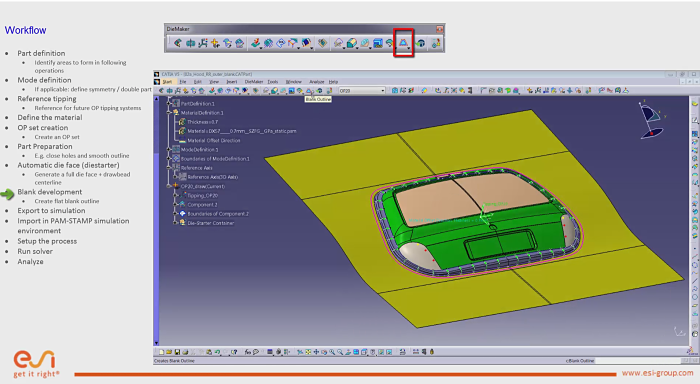The height and width of the screenshot is (384, 700).
Task: Collapse the OP20_draw(Current) tree node
Action: coord(169,186)
